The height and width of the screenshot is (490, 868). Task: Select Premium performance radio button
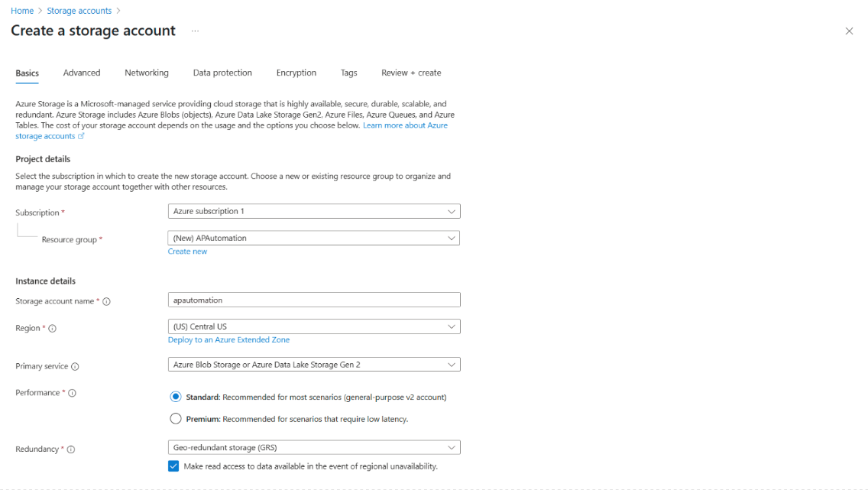tap(176, 419)
